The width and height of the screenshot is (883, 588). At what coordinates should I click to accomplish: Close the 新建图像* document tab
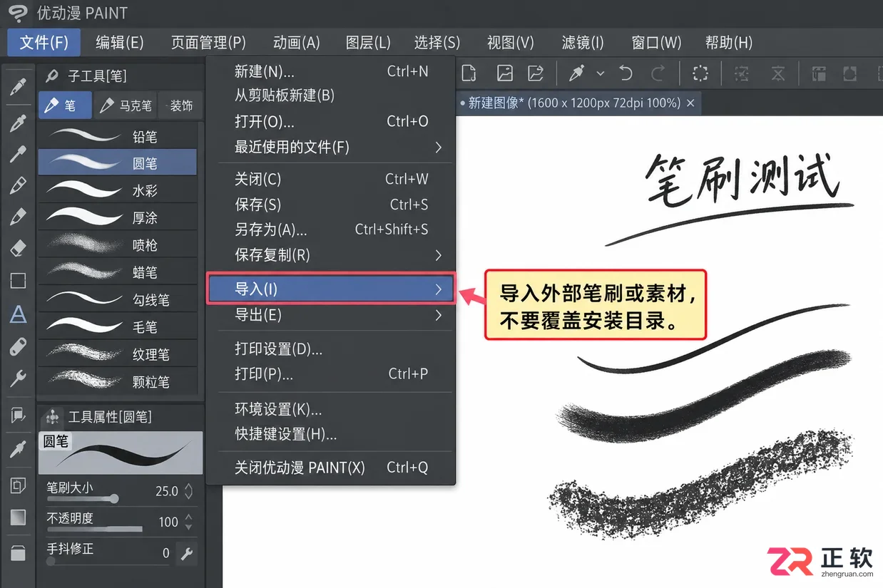(x=690, y=103)
